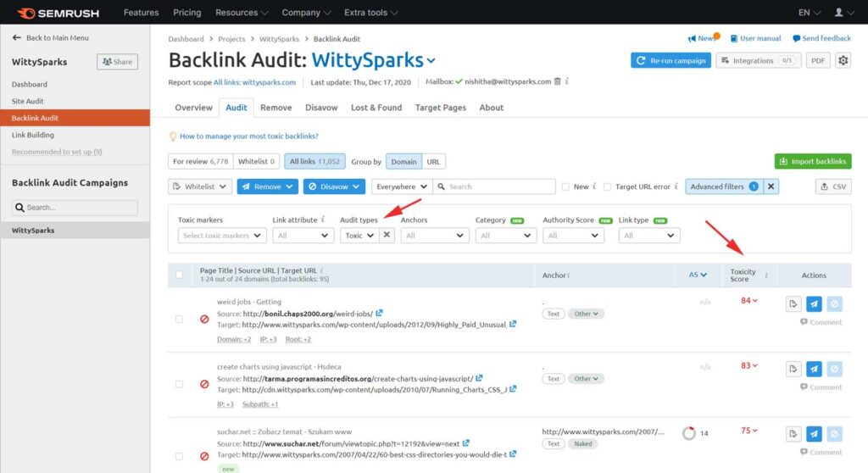Expand WittySparks project title dropdown
868x473 pixels.
click(x=431, y=61)
